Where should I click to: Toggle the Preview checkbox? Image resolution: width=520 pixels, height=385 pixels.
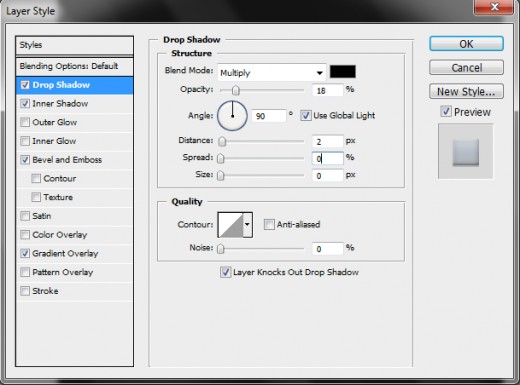click(446, 111)
